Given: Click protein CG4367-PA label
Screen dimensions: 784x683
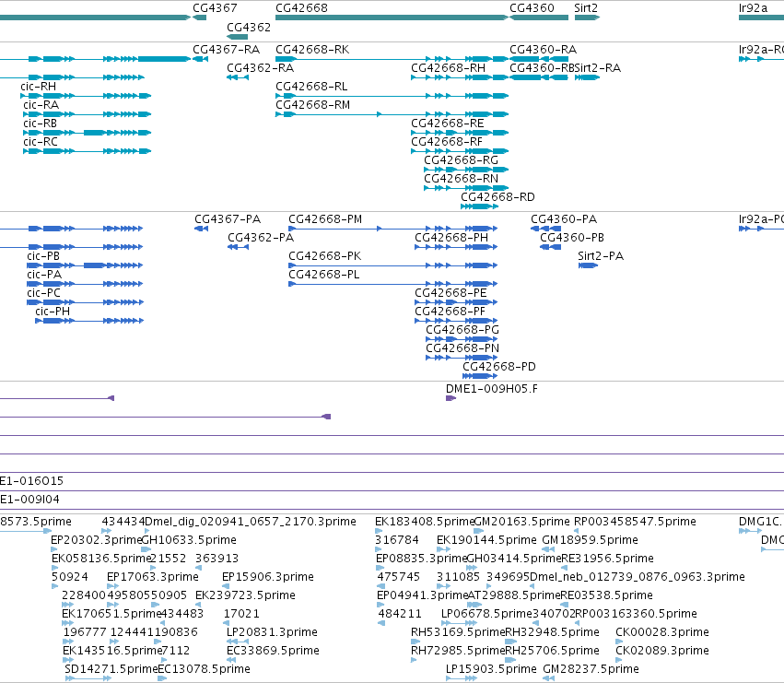Looking at the screenshot, I should point(228,219).
